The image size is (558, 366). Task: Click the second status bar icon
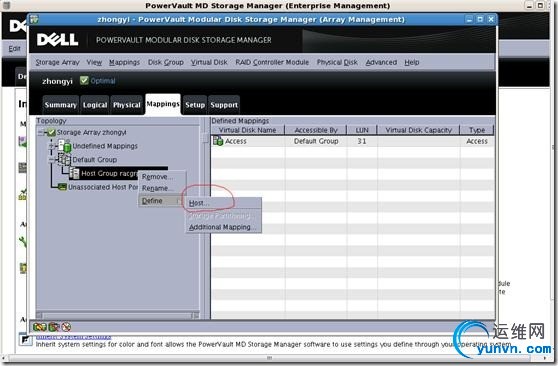54,326
